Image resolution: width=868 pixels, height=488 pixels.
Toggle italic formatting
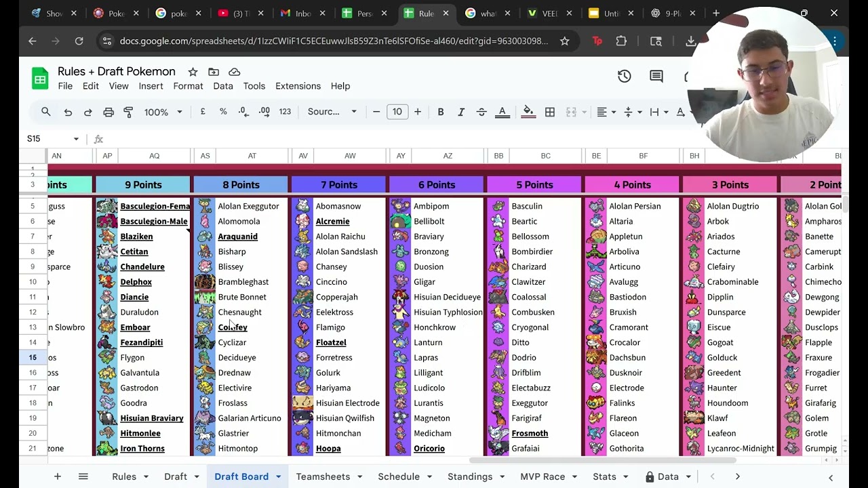(x=461, y=112)
